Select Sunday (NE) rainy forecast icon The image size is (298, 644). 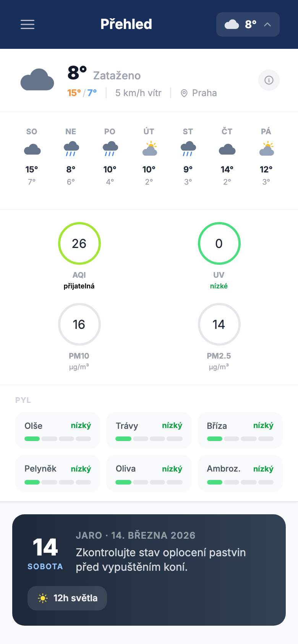click(x=71, y=149)
